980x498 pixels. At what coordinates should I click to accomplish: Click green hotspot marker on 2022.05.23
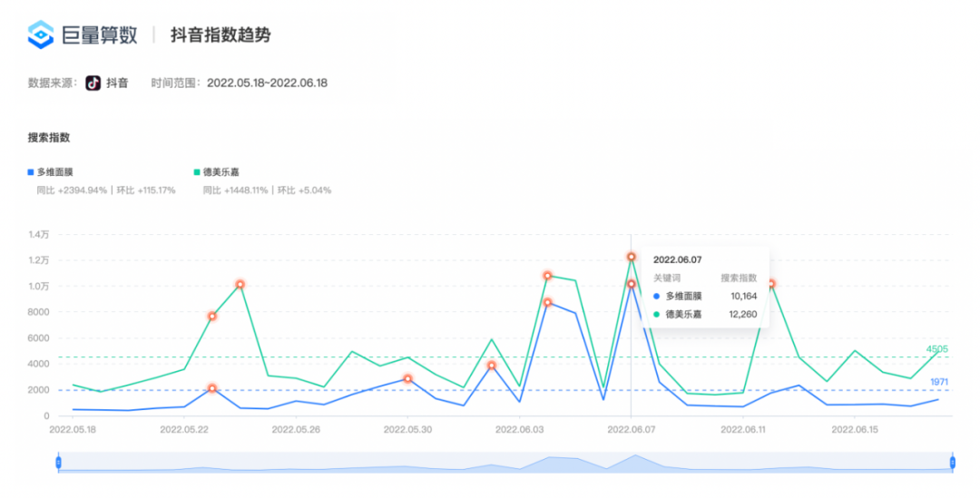(x=212, y=316)
